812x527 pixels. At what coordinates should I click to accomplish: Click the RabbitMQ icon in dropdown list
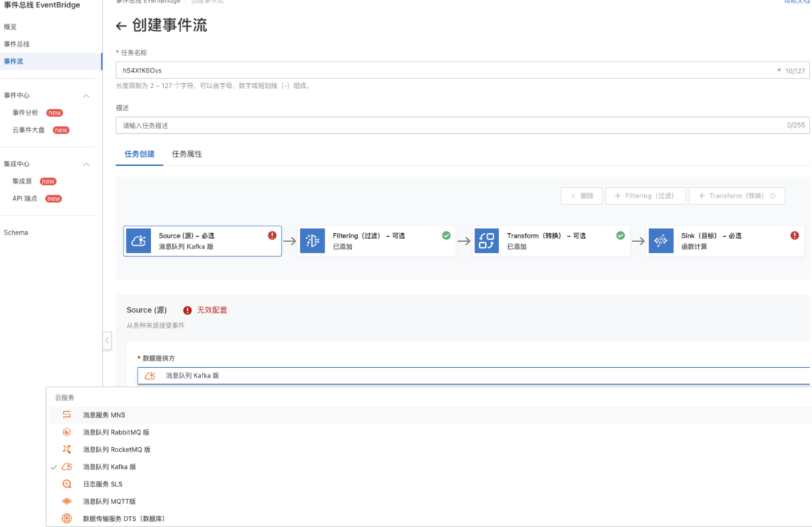67,432
